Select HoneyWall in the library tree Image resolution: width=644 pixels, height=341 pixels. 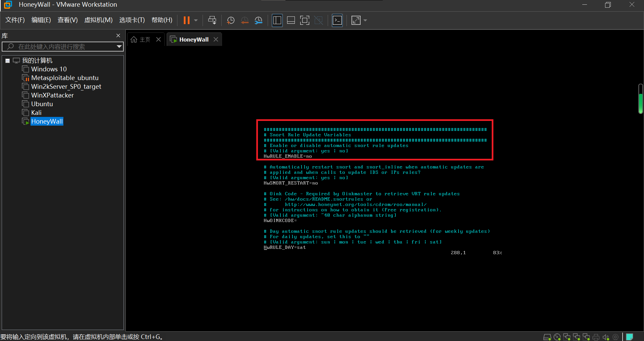tap(47, 122)
